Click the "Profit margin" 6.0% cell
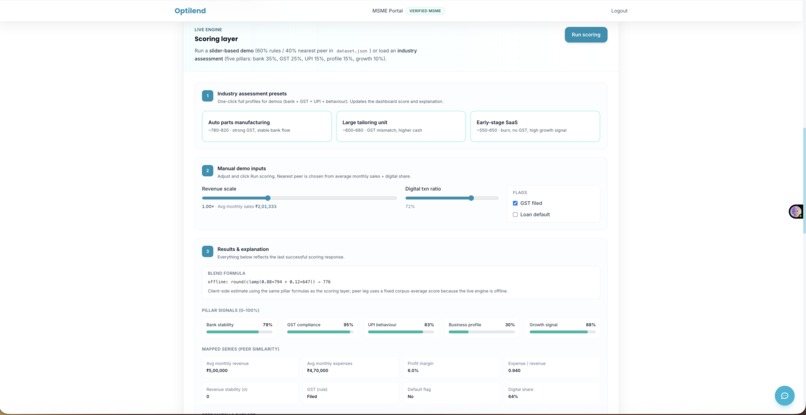Image resolution: width=806 pixels, height=415 pixels. pos(451,367)
